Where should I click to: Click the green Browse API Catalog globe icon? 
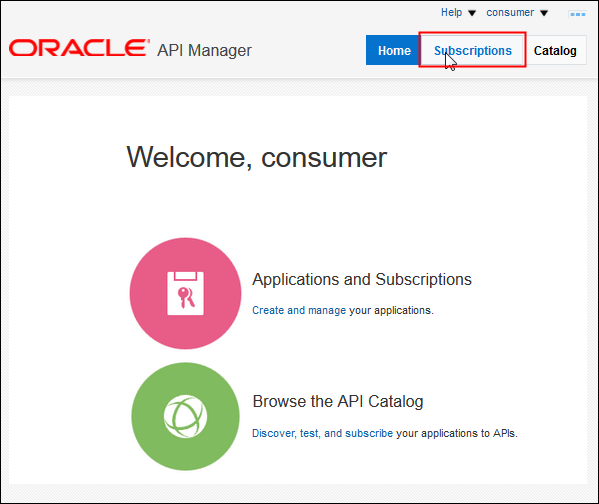[x=186, y=416]
